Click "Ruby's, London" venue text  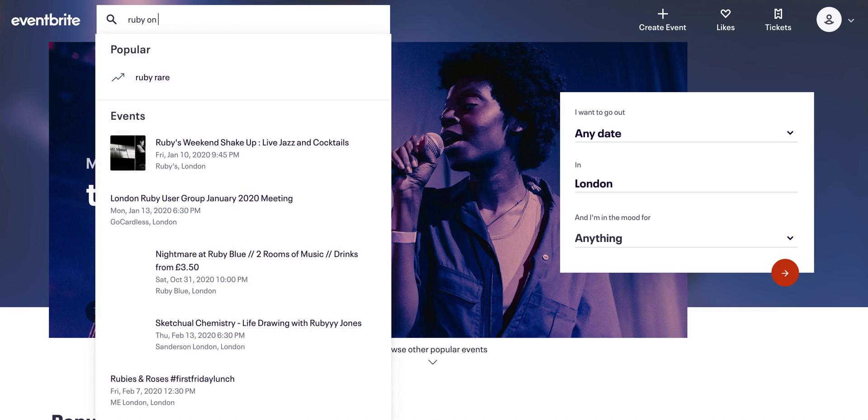click(180, 166)
